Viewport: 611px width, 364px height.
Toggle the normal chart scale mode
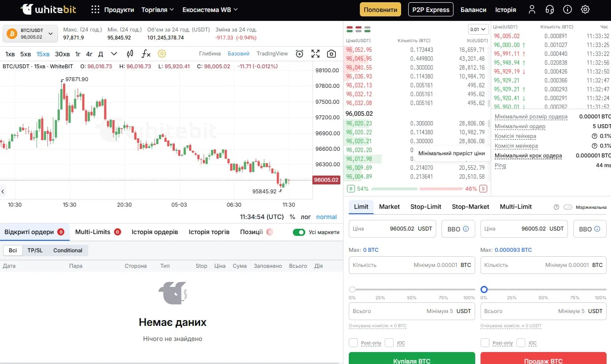coord(327,217)
